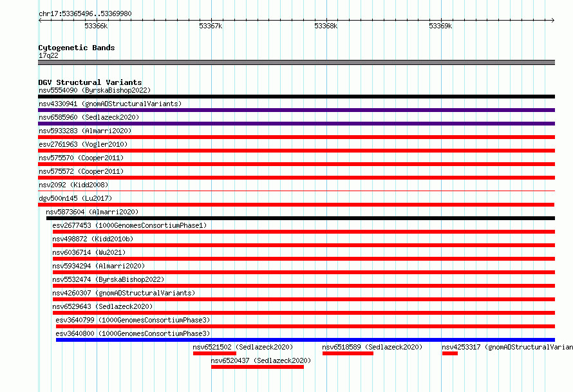The height and width of the screenshot is (392, 573).
Task: Select the black nsv5554090 variant bar
Action: (x=296, y=97)
